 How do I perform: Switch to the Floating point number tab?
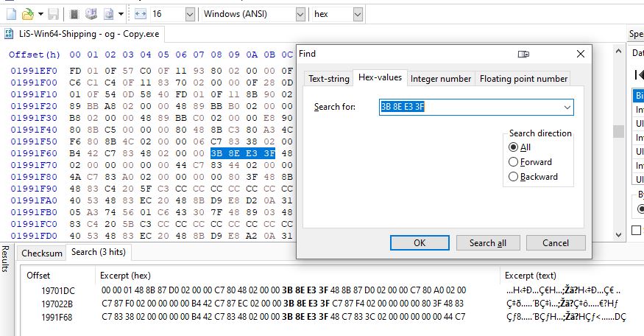pyautogui.click(x=523, y=79)
